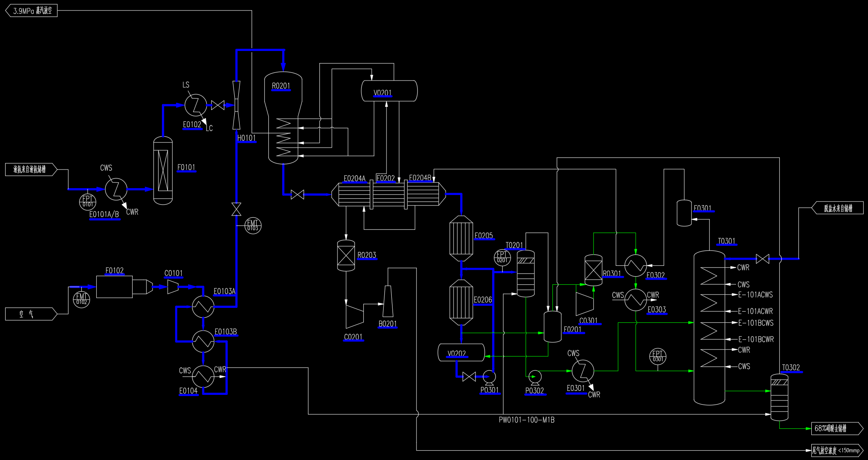Click the liquid ammonia inlet tag
Image resolution: width=868 pixels, height=460 pixels.
(x=30, y=170)
